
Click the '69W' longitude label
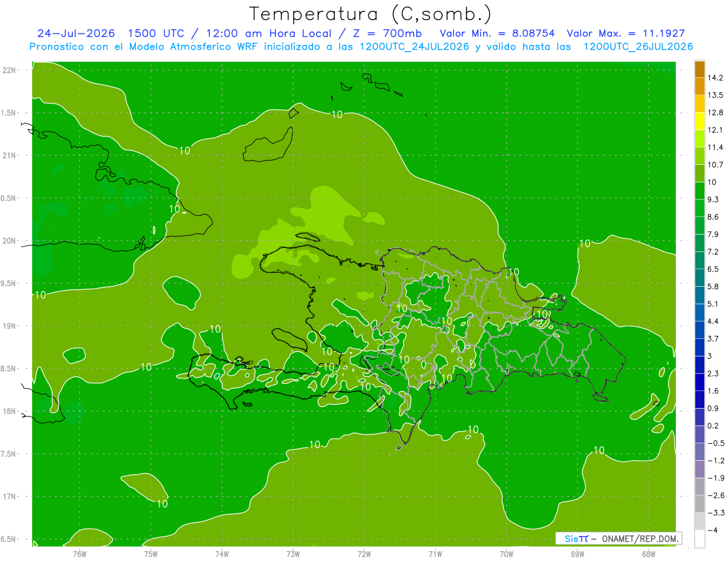point(578,554)
